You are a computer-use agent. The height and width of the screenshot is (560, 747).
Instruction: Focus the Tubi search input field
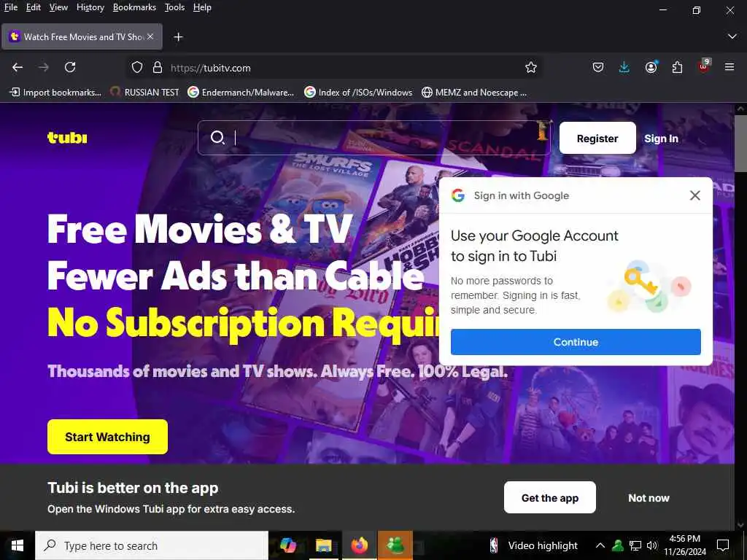click(374, 138)
